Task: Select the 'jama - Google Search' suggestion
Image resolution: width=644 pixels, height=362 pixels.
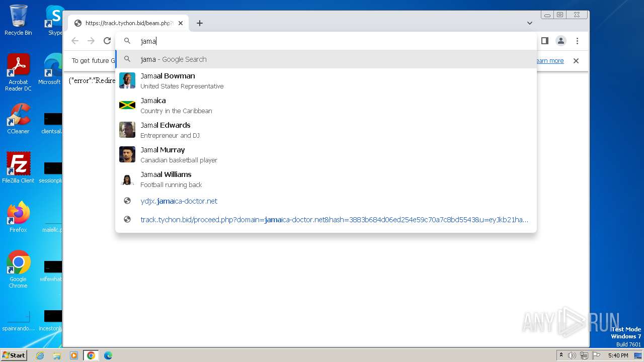Action: point(326,59)
